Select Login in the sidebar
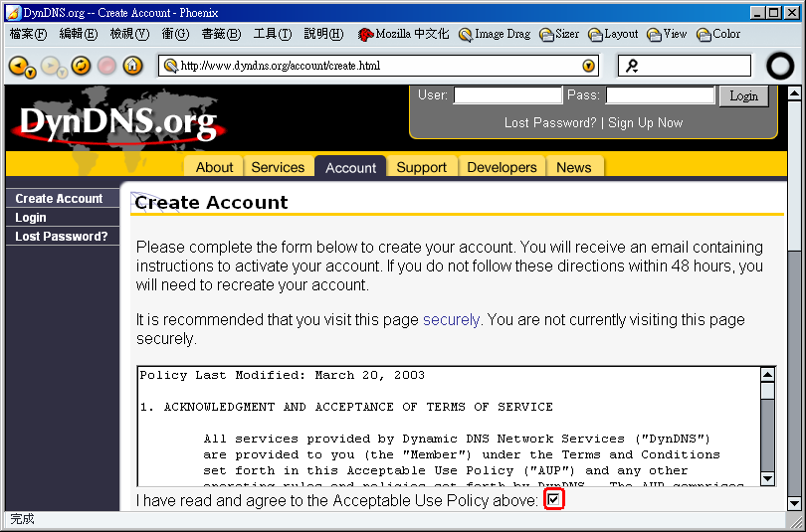The height and width of the screenshot is (532, 806). tap(63, 217)
